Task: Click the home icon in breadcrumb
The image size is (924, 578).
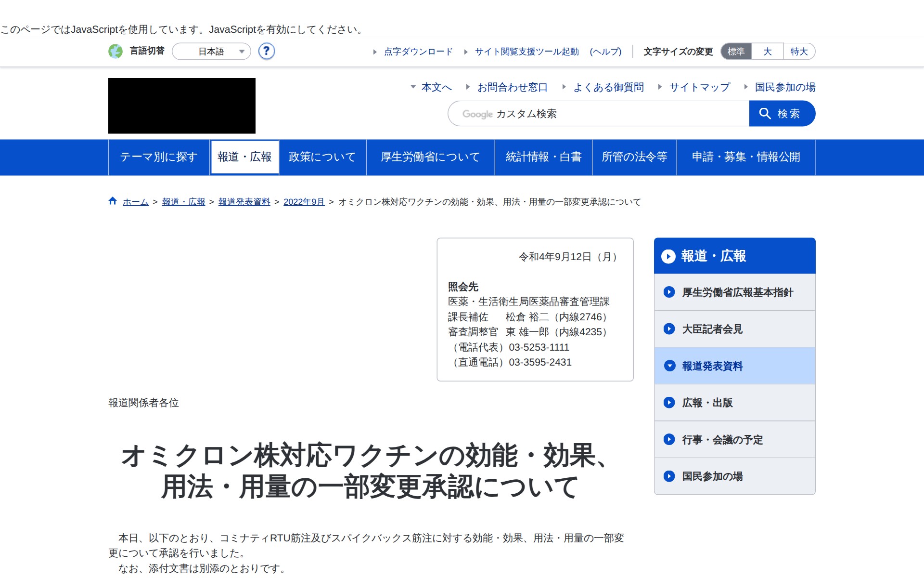Action: (113, 201)
